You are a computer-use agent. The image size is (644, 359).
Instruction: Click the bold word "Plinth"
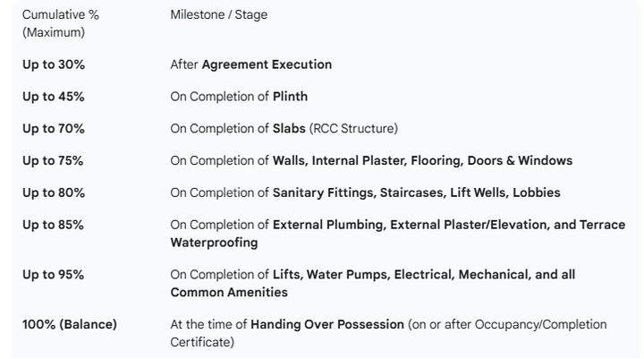point(290,97)
